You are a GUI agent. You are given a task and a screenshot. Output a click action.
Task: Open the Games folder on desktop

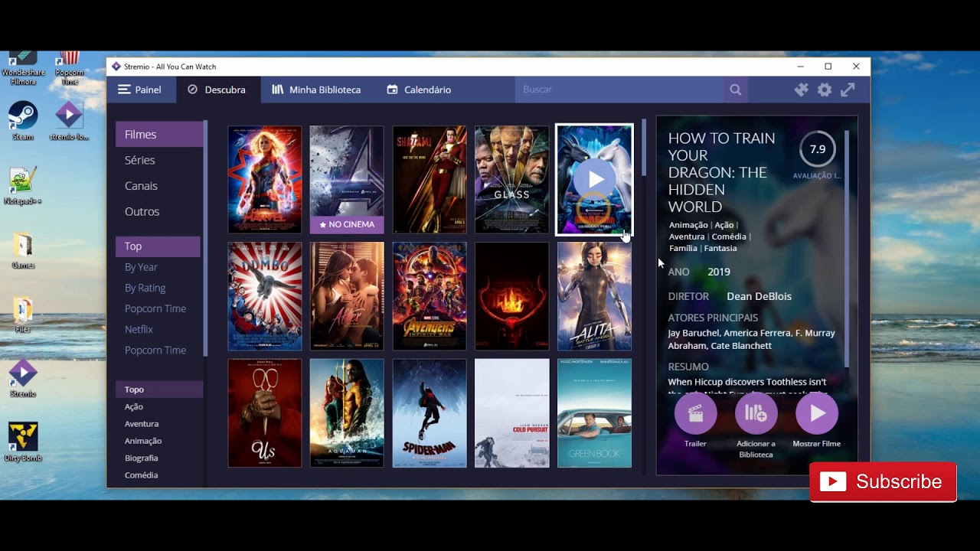point(23,251)
